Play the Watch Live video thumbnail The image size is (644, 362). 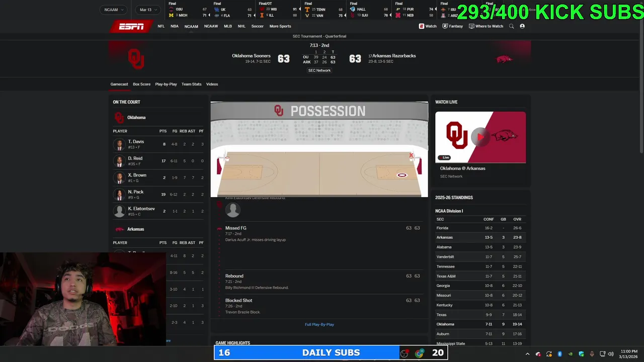click(480, 137)
